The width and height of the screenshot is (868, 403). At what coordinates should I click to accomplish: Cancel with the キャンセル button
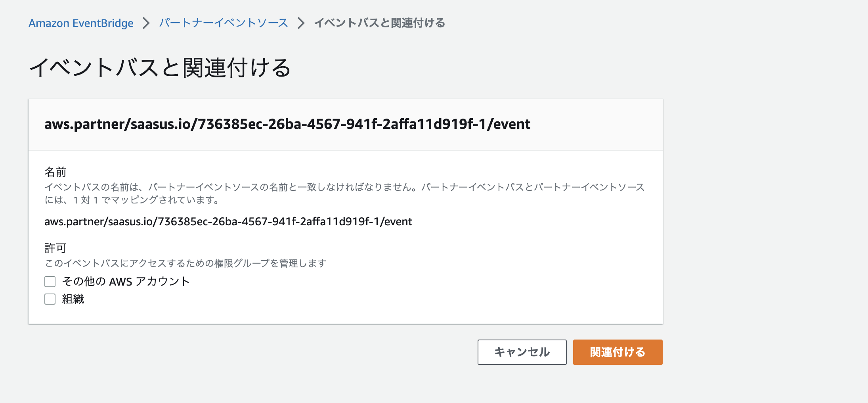click(x=522, y=352)
